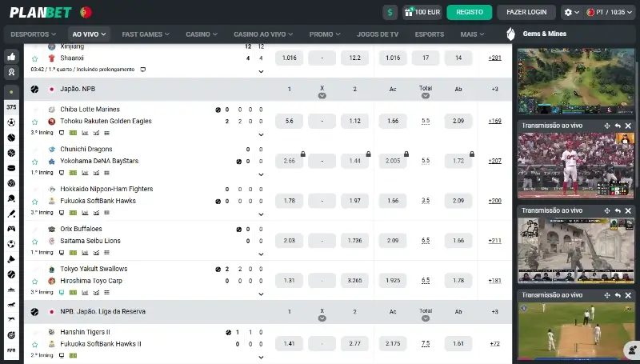Viewport: 640px width, 364px height.
Task: Favorite the Tohoku Rakuten Golden Eagles match star
Action: [34, 122]
